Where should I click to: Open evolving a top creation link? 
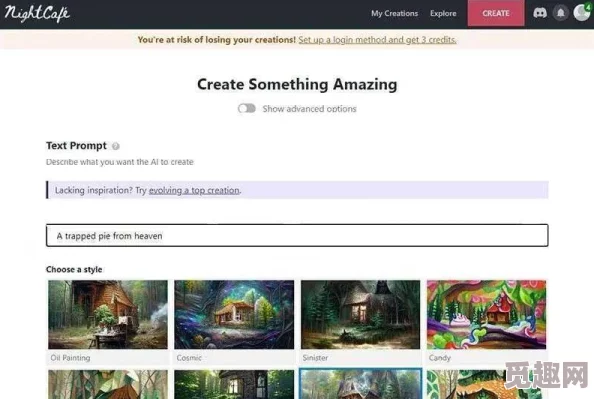pyautogui.click(x=194, y=190)
